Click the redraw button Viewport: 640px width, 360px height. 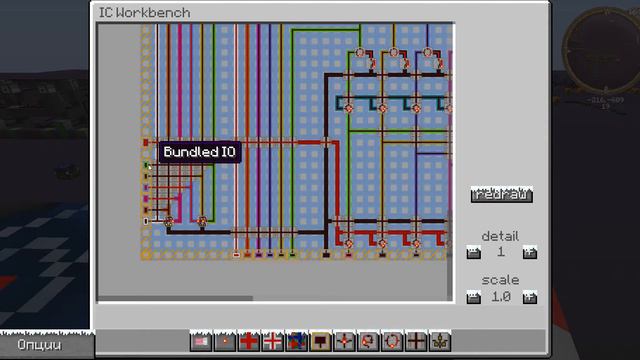point(502,195)
